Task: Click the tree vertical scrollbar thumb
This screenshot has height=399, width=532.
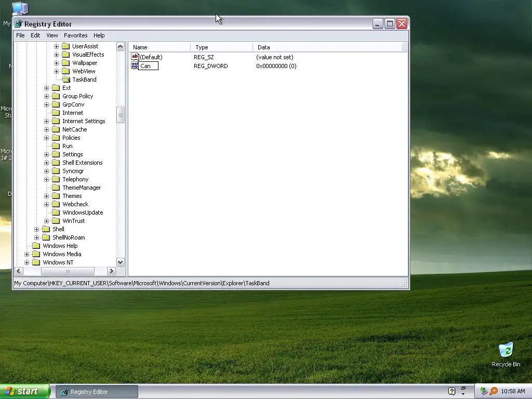Action: point(121,115)
